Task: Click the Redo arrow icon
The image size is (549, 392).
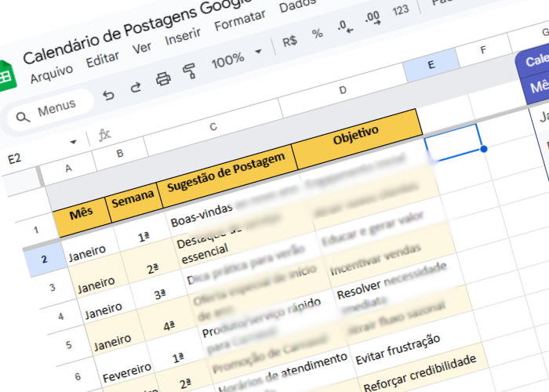Action: (136, 87)
